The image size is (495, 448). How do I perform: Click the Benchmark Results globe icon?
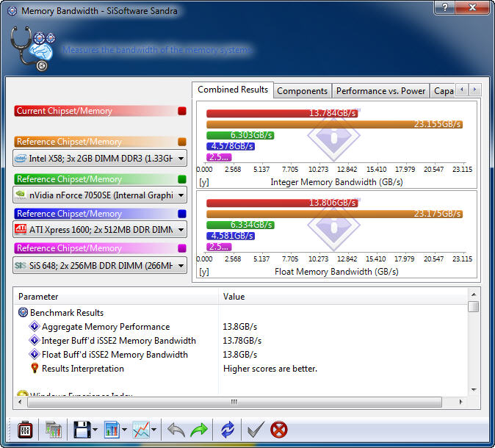point(23,312)
